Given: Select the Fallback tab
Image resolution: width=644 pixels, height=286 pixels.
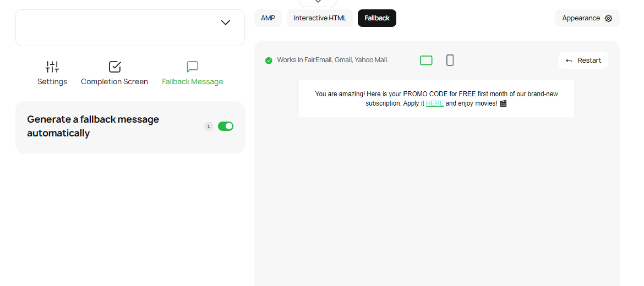Looking at the screenshot, I should point(377,18).
